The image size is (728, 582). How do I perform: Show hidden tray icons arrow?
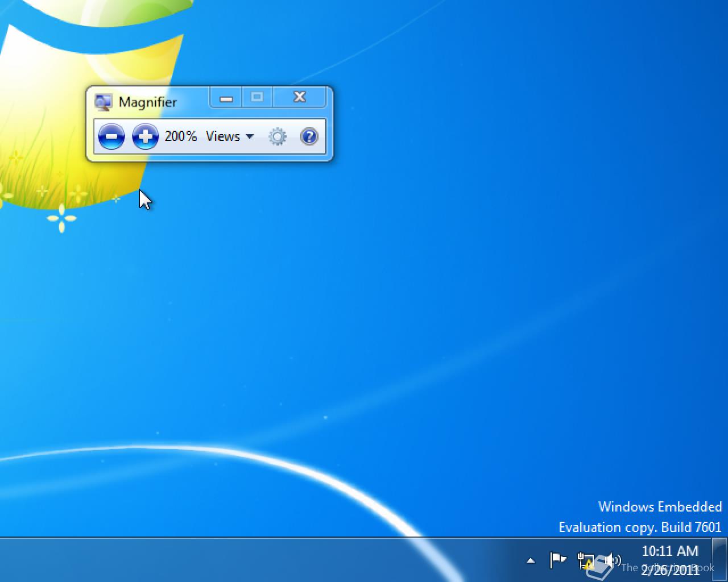pos(531,561)
